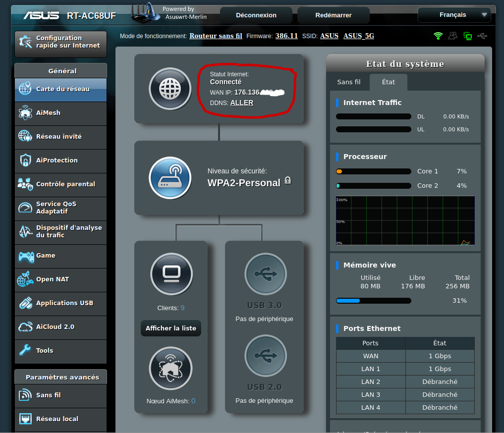Switch to the État tab

(x=389, y=82)
